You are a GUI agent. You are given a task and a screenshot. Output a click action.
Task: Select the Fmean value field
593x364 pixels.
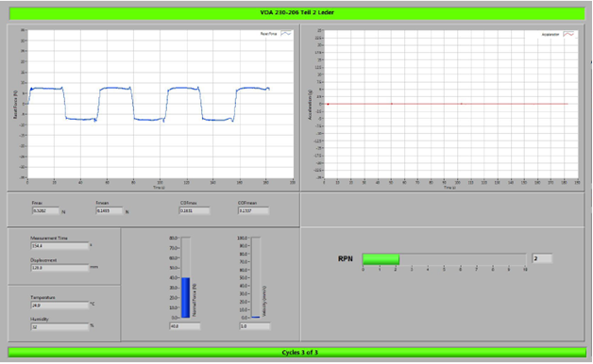click(110, 210)
